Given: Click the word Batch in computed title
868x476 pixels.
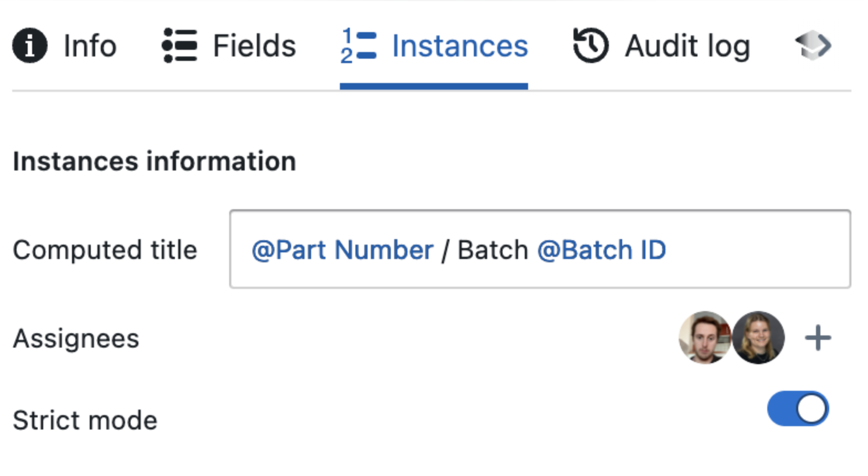Looking at the screenshot, I should click(493, 250).
